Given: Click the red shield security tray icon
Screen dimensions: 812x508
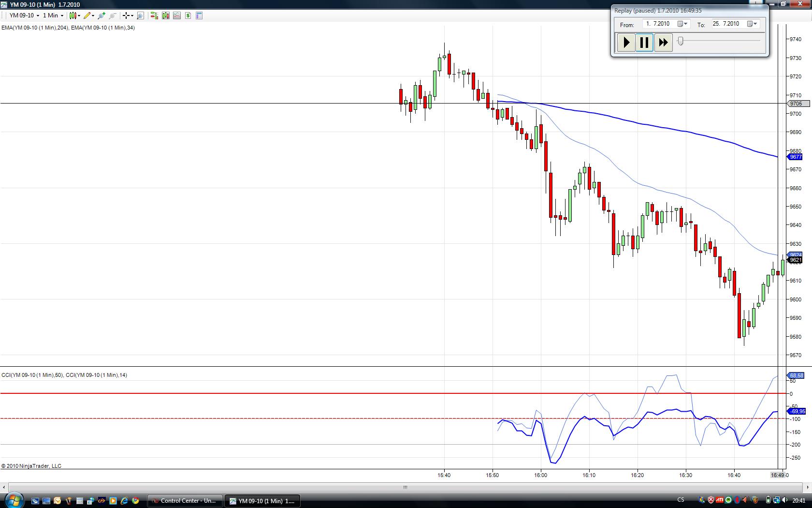Looking at the screenshot, I should point(711,500).
